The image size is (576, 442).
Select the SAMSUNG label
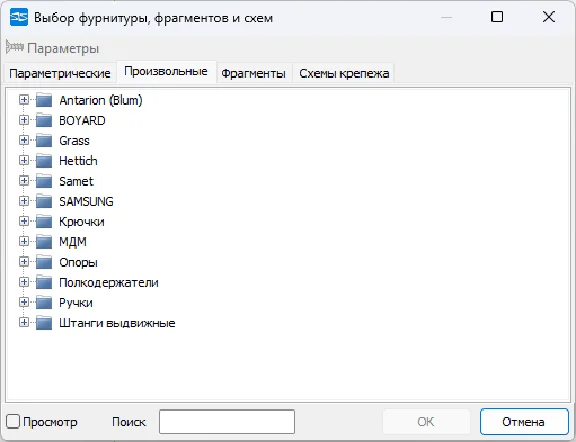click(86, 201)
